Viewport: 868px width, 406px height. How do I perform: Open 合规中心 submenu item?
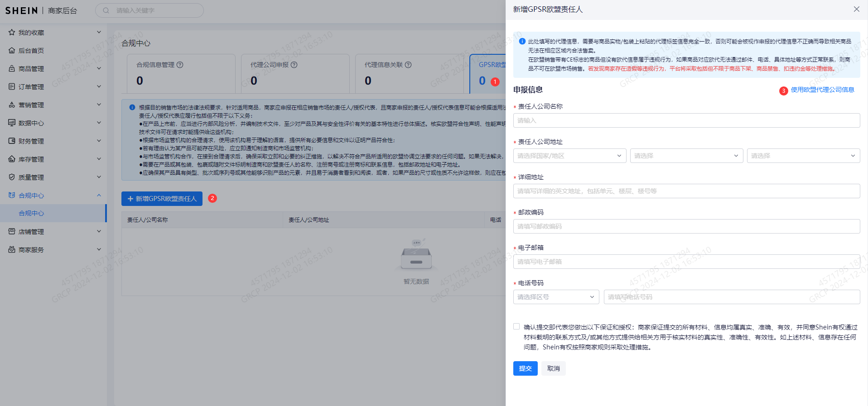[53, 213]
